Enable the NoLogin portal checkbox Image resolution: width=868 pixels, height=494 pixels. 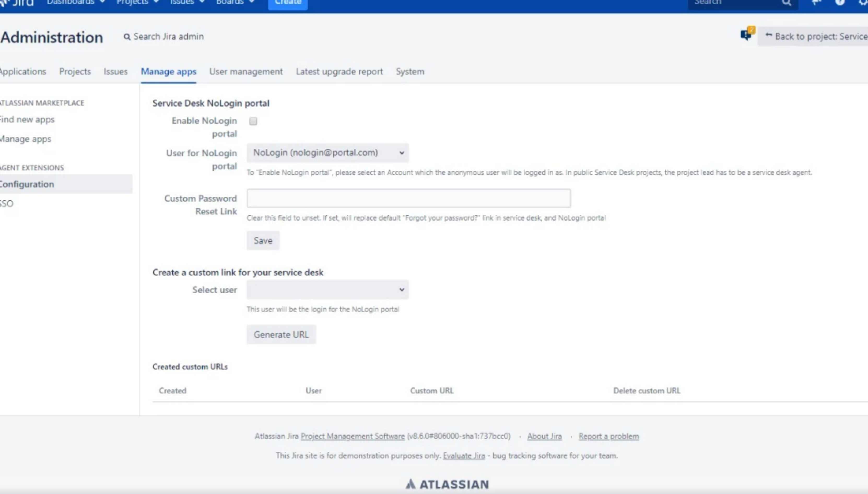click(253, 121)
